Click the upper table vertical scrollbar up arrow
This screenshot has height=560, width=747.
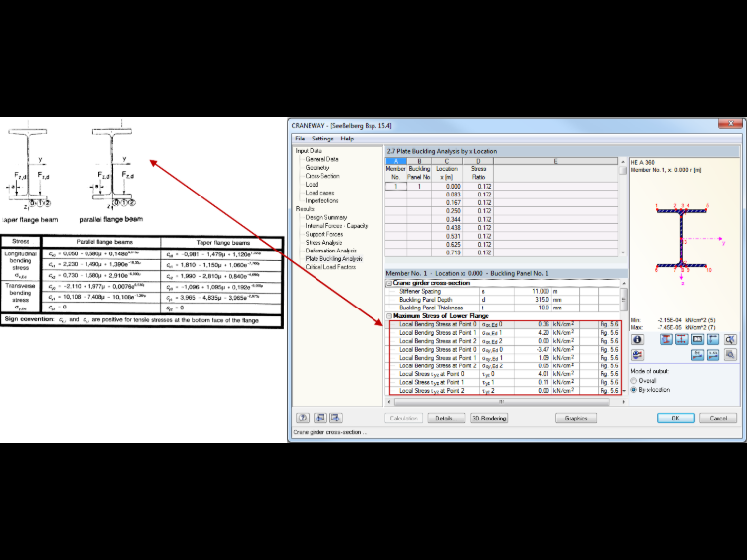point(623,162)
